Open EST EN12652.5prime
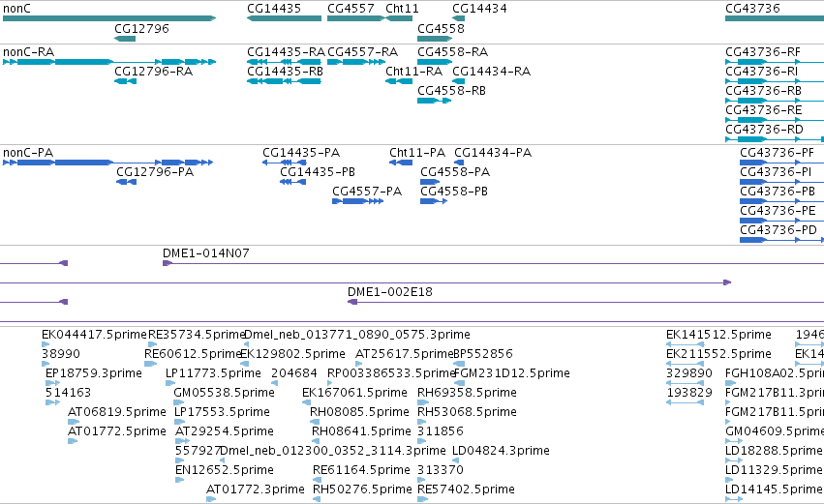 (225, 470)
